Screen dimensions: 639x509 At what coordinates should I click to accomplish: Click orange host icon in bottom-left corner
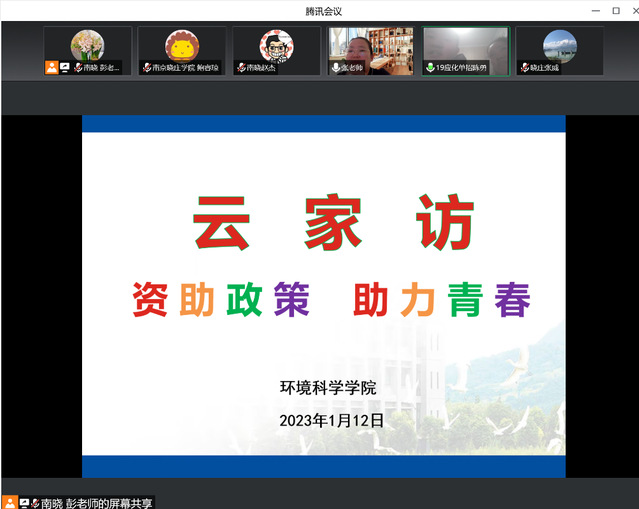coord(9,502)
